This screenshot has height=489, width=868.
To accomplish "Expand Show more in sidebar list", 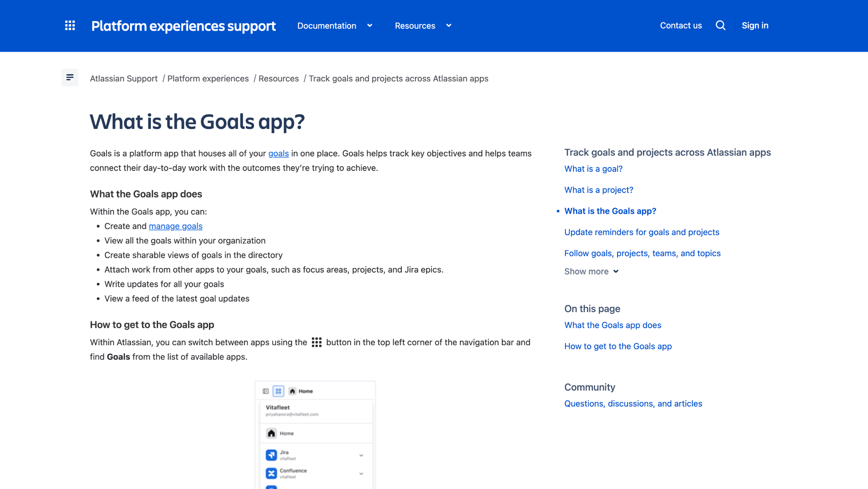I will [x=591, y=271].
